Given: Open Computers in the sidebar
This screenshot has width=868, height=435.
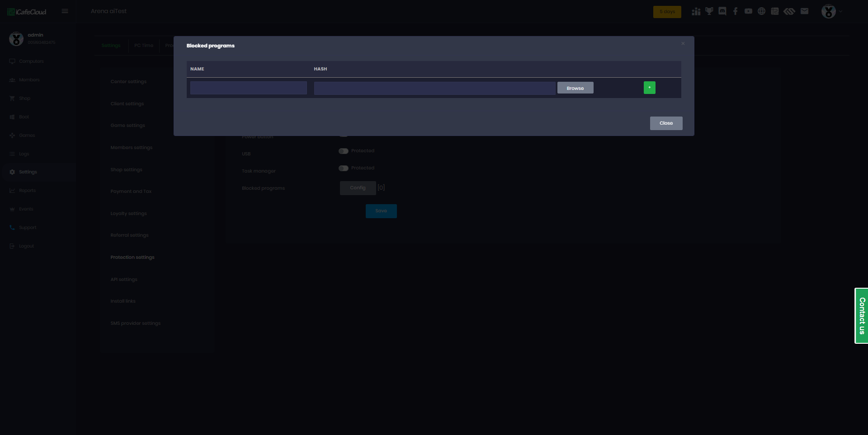Looking at the screenshot, I should (x=31, y=61).
